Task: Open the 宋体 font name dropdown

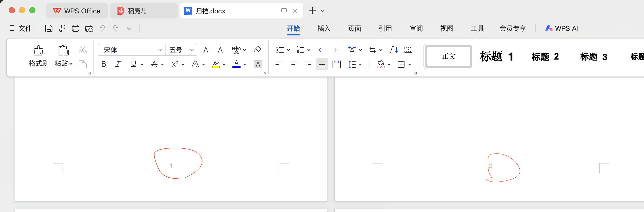Action: pos(160,50)
